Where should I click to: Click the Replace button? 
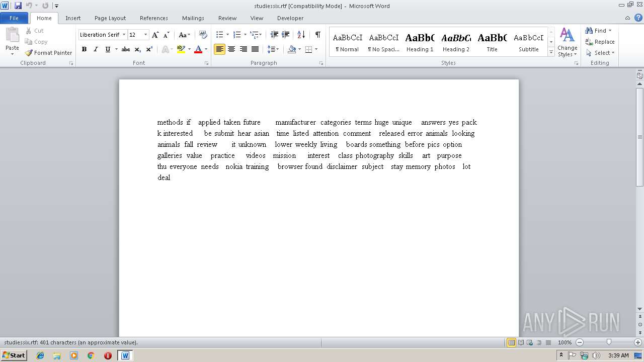600,42
